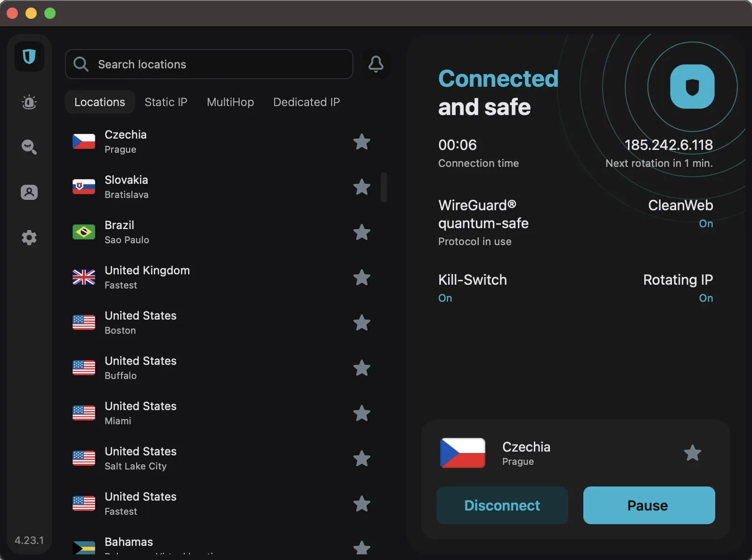Click WireGuard quantum-safe protocol label
Viewport: 752px width, 560px height.
click(483, 214)
